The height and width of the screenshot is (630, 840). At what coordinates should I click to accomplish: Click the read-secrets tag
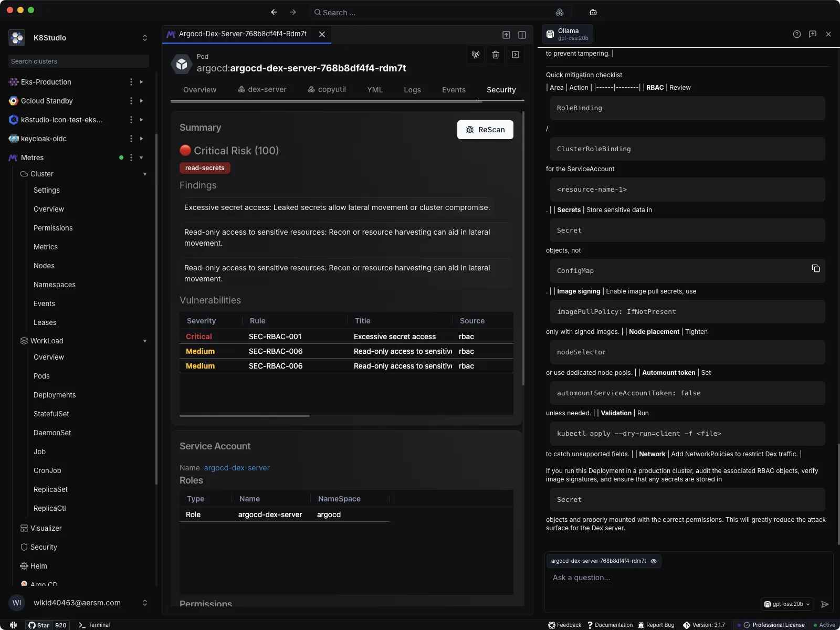[205, 168]
